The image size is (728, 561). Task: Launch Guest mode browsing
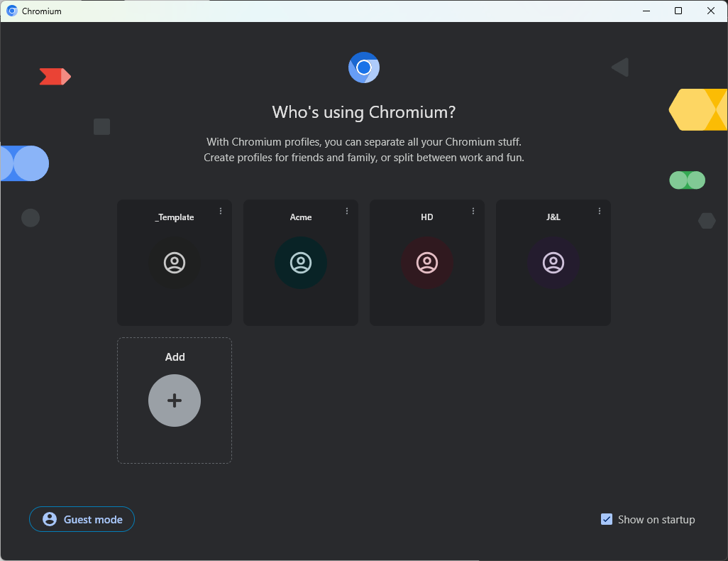click(x=82, y=519)
